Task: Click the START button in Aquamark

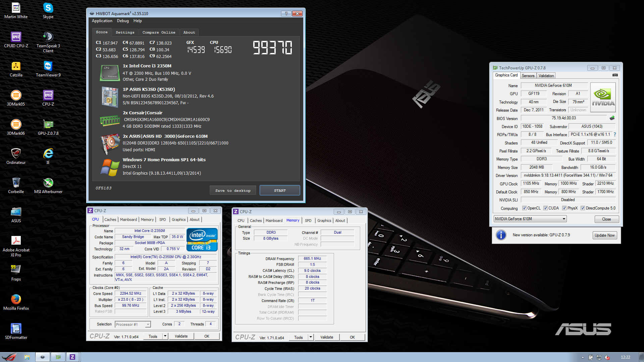Action: [280, 190]
